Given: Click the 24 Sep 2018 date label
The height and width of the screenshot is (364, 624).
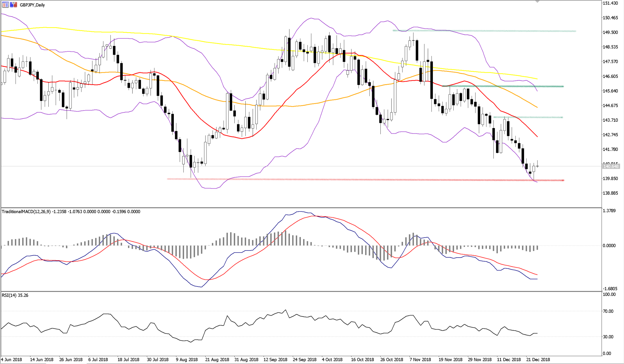Looking at the screenshot, I should point(304,360).
